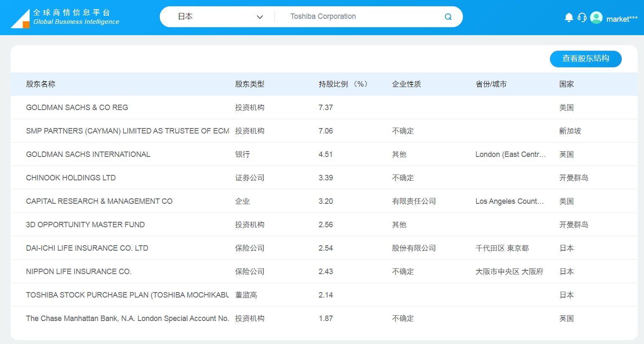Click the 有限责任公司 enterprise nature cell
The width and height of the screenshot is (644, 344).
click(414, 201)
